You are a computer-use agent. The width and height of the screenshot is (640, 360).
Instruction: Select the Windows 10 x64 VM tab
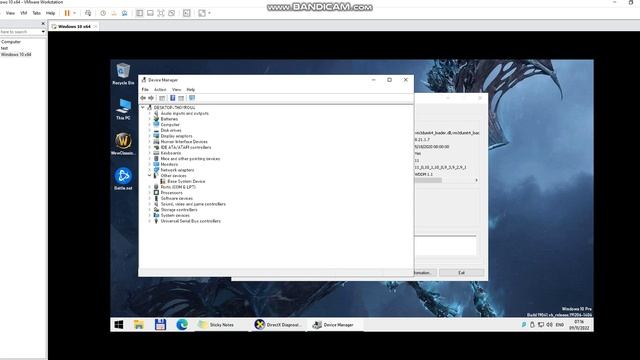74,26
